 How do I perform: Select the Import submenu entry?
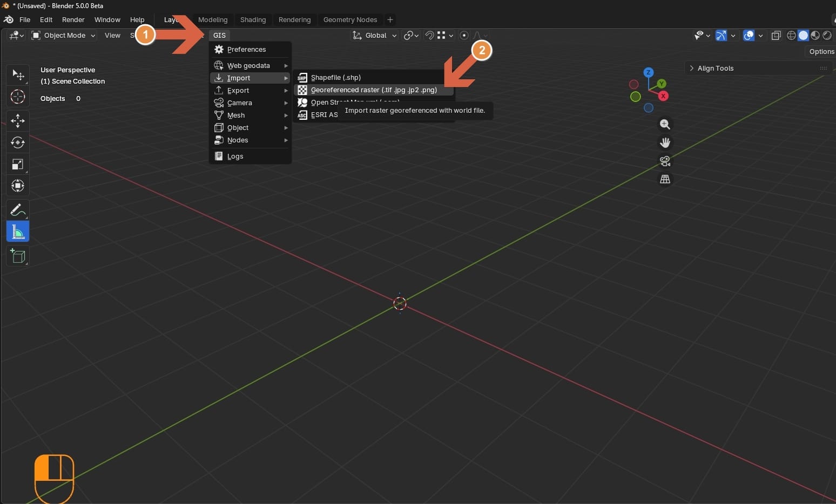click(x=251, y=78)
